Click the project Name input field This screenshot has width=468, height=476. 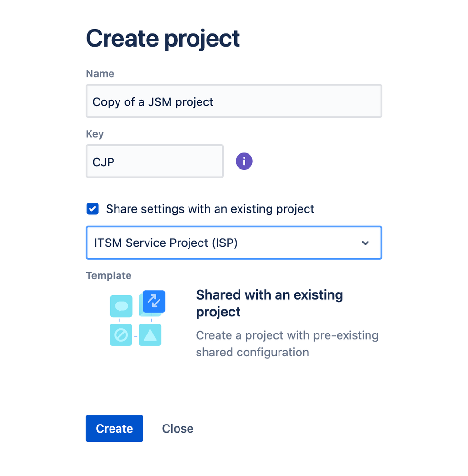234,101
